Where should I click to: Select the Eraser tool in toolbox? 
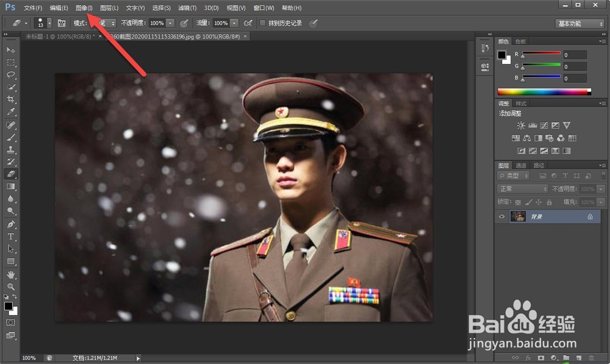tap(10, 174)
